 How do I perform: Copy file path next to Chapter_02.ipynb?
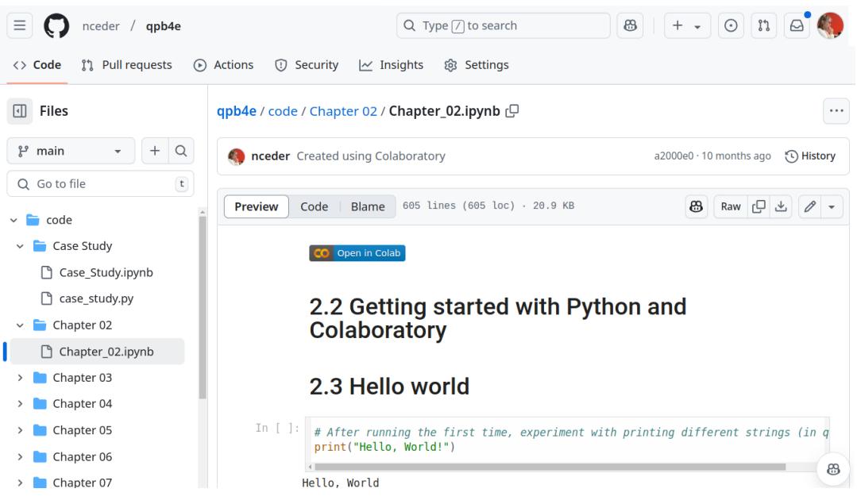[513, 111]
